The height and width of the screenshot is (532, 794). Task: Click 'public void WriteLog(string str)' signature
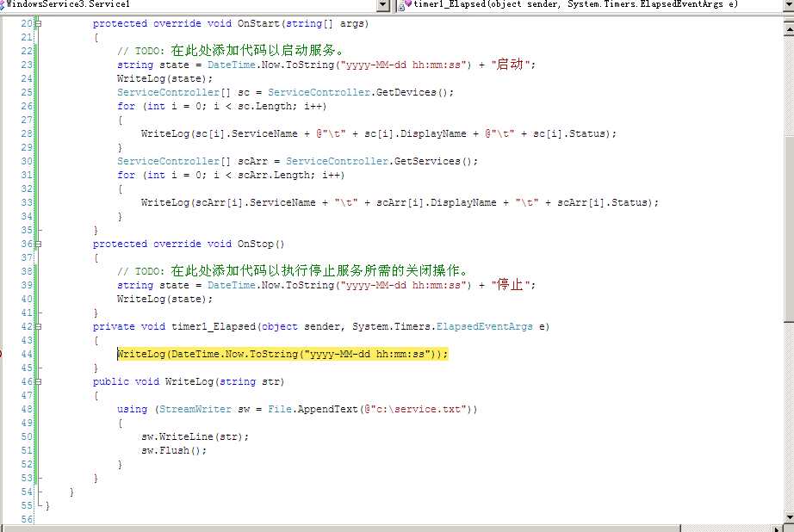189,381
